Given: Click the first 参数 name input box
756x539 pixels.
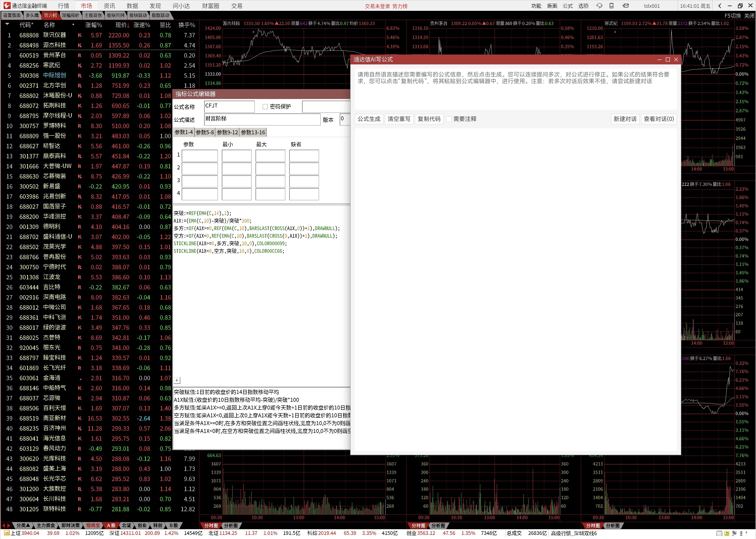Looking at the screenshot, I should tap(200, 156).
